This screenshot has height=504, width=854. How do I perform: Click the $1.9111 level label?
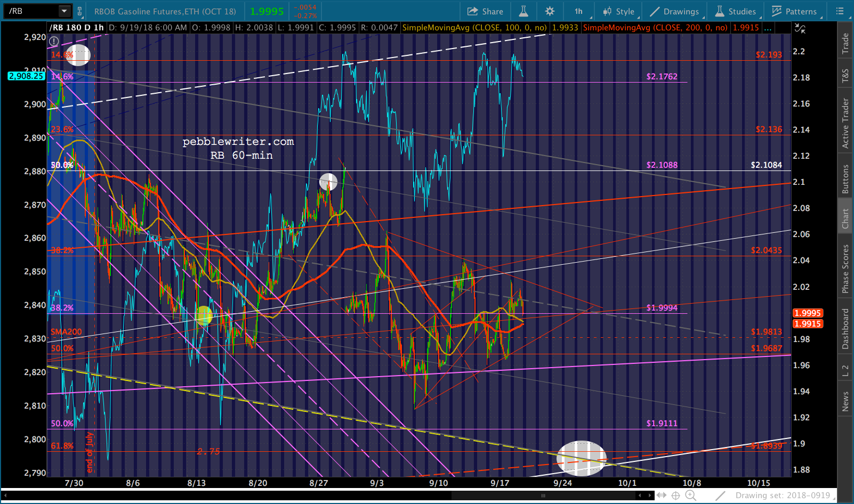point(662,424)
